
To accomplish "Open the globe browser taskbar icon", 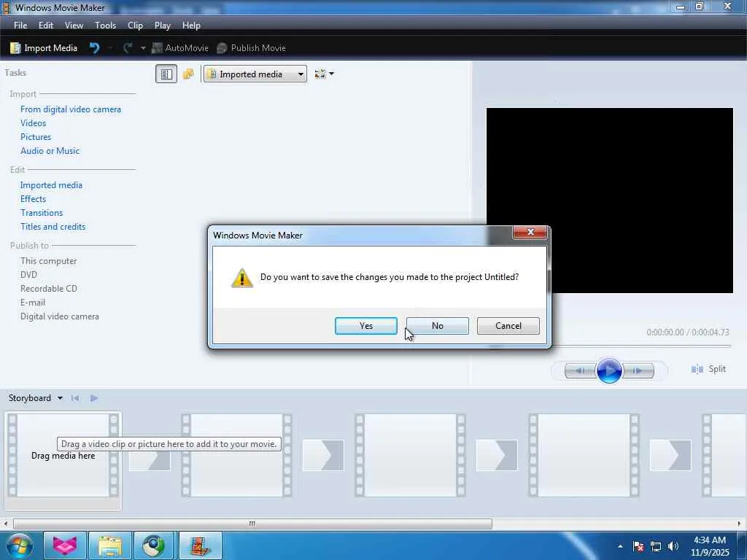I will tap(155, 545).
